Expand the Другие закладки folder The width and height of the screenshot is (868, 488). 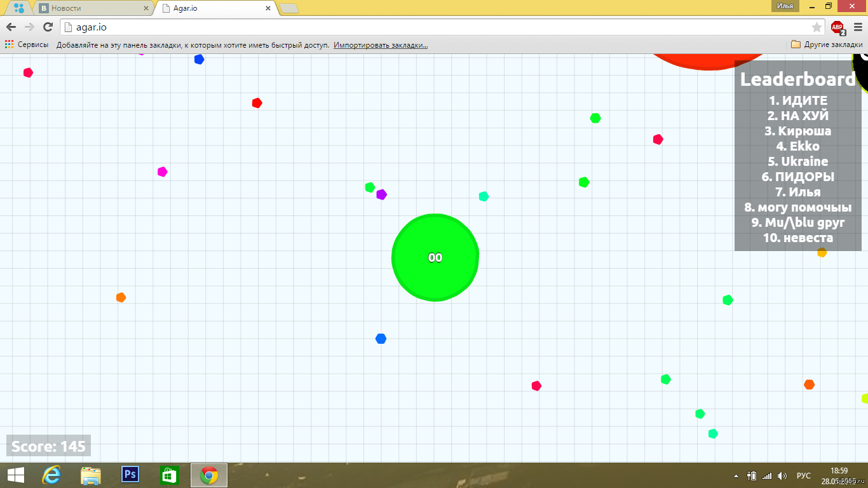pos(827,45)
